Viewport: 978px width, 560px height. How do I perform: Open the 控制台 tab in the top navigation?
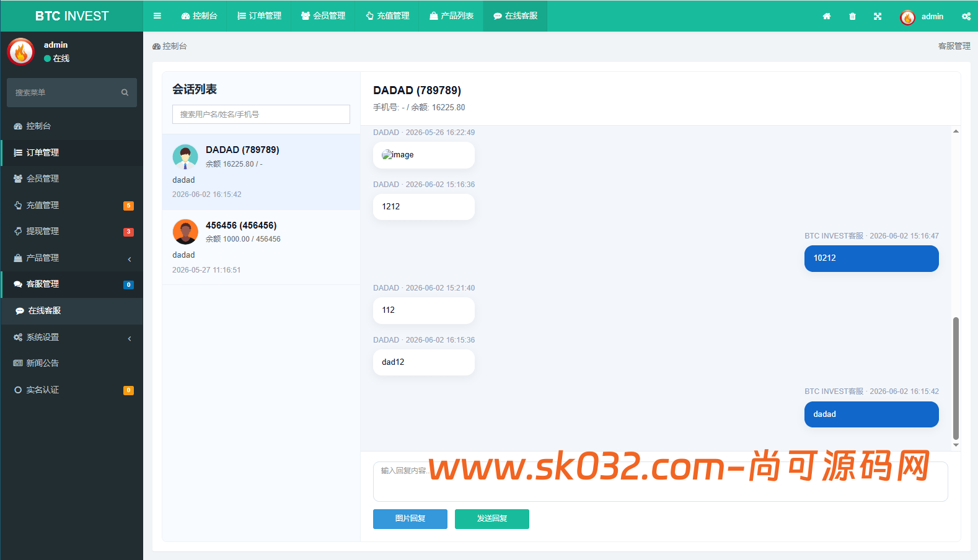click(199, 16)
